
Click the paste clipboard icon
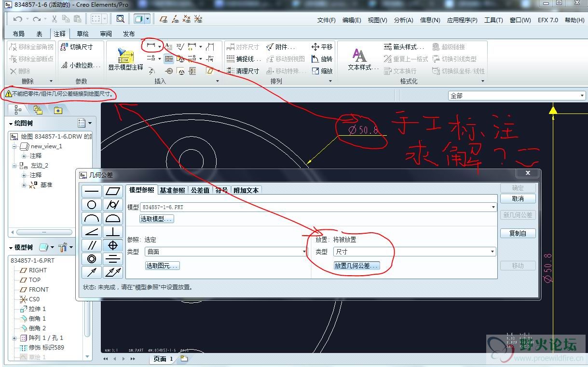coord(77,19)
